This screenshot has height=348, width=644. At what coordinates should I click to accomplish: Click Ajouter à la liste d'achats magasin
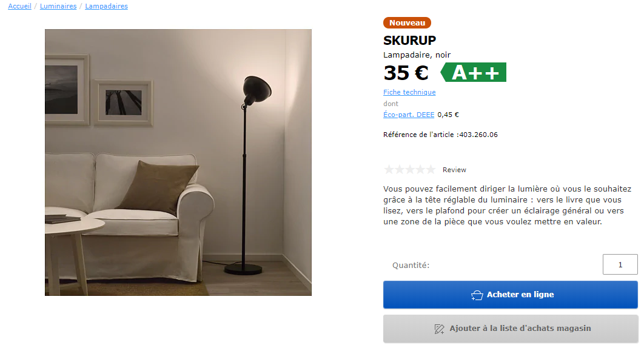coord(511,329)
